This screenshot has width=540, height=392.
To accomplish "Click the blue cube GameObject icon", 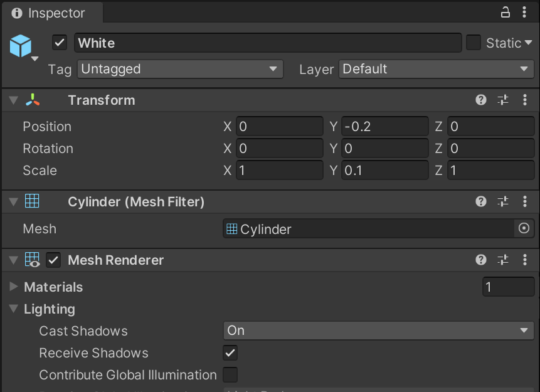I will tap(21, 46).
